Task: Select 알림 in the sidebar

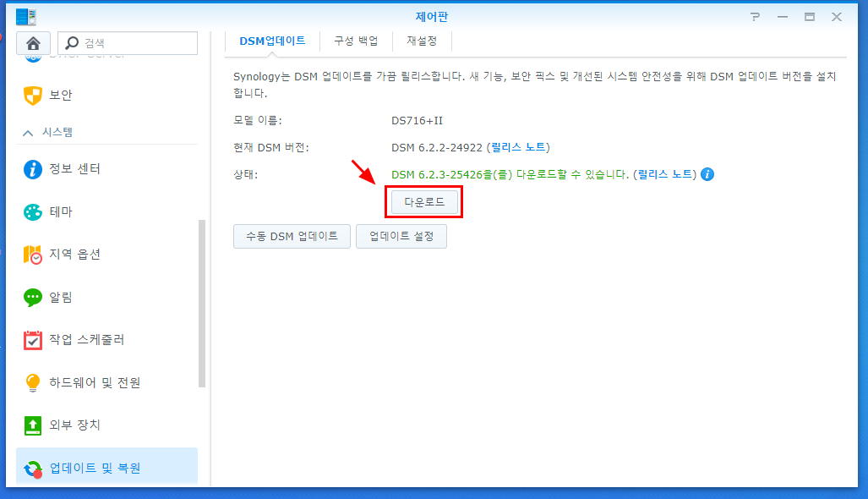Action: (x=106, y=298)
